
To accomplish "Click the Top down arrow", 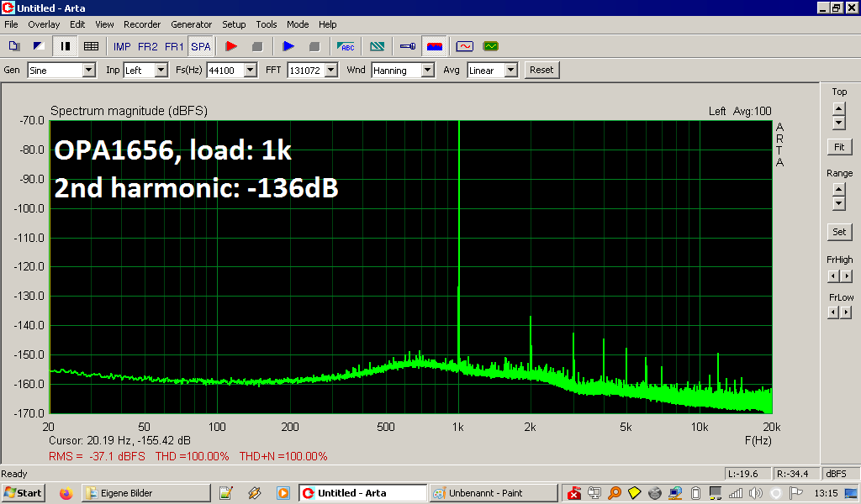I will point(839,123).
